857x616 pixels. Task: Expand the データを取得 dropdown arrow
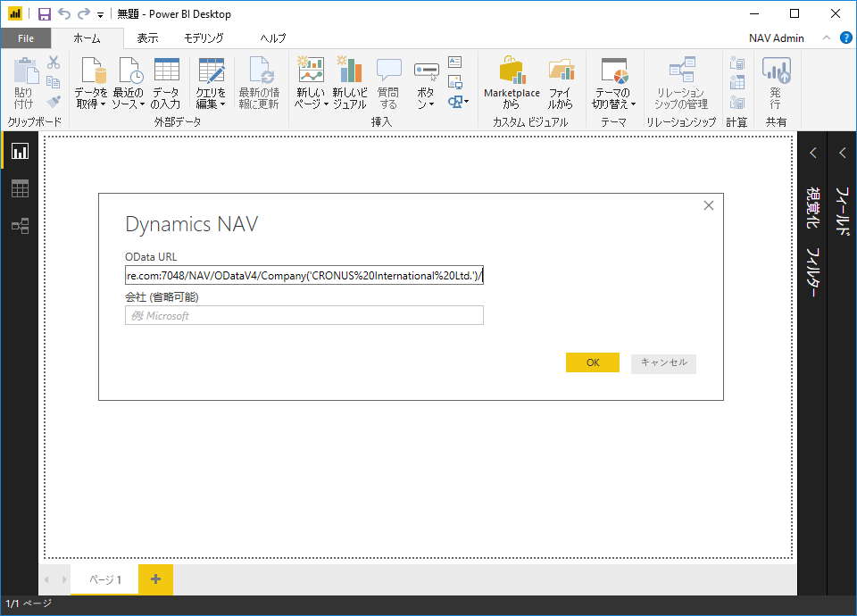103,104
